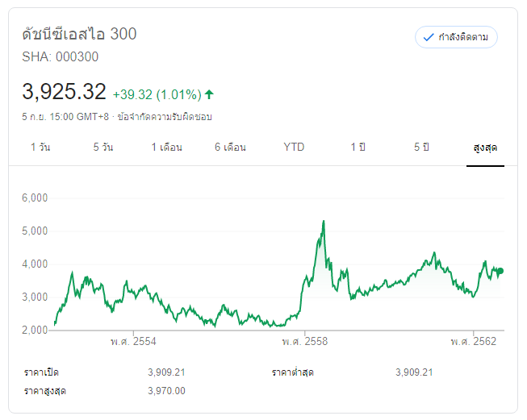Screen dimensions: 527x420
Task: Select the YTD tab
Action: point(294,148)
